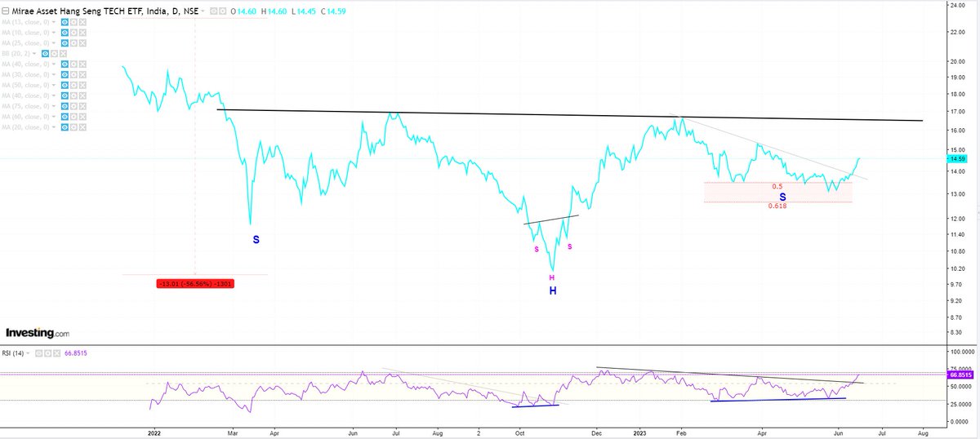The width and height of the screenshot is (980, 439).
Task: Open settings for the main Mirae price series
Action: pos(222,11)
